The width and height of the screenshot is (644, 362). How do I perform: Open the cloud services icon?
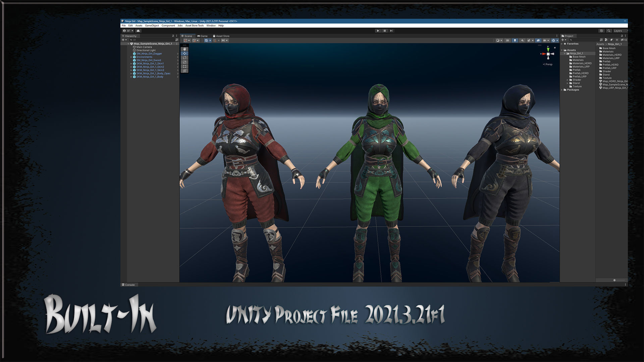tap(138, 31)
